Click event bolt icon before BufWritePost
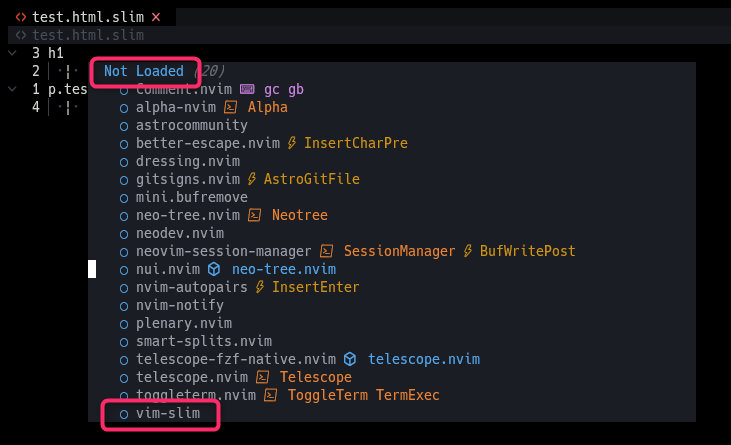Screen dimensions: 731x445 468,251
